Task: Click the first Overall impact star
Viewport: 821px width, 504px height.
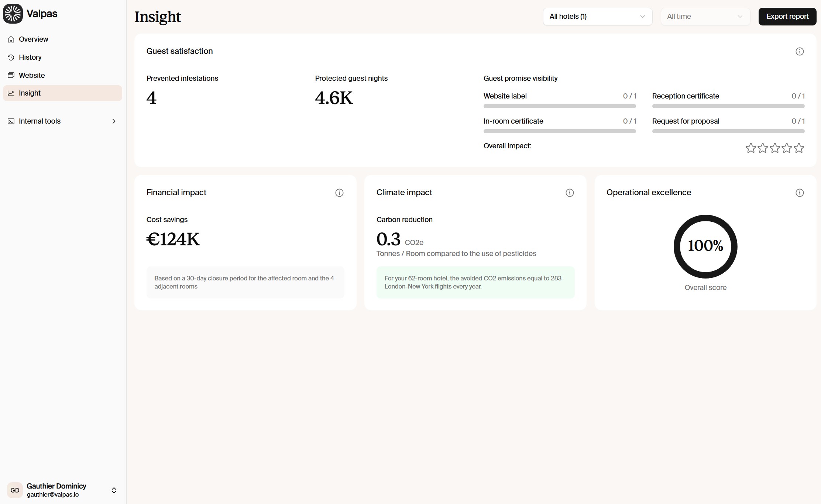Action: pyautogui.click(x=750, y=148)
